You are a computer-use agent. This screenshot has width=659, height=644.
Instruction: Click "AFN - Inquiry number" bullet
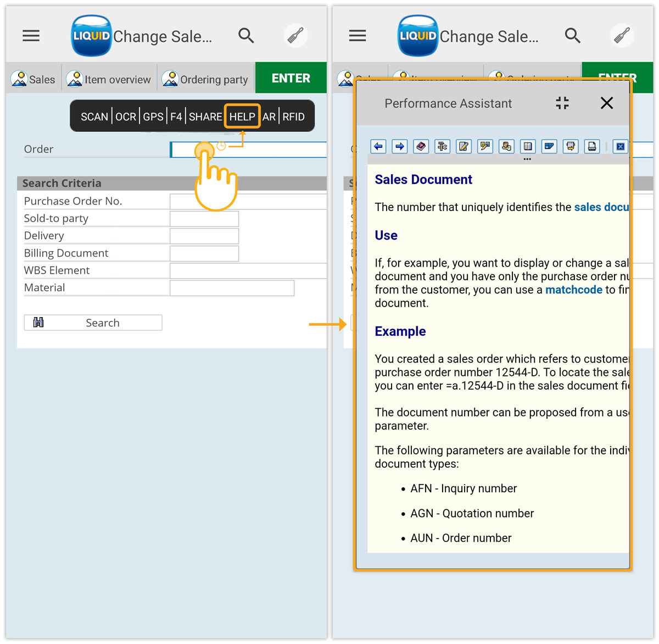click(x=463, y=488)
